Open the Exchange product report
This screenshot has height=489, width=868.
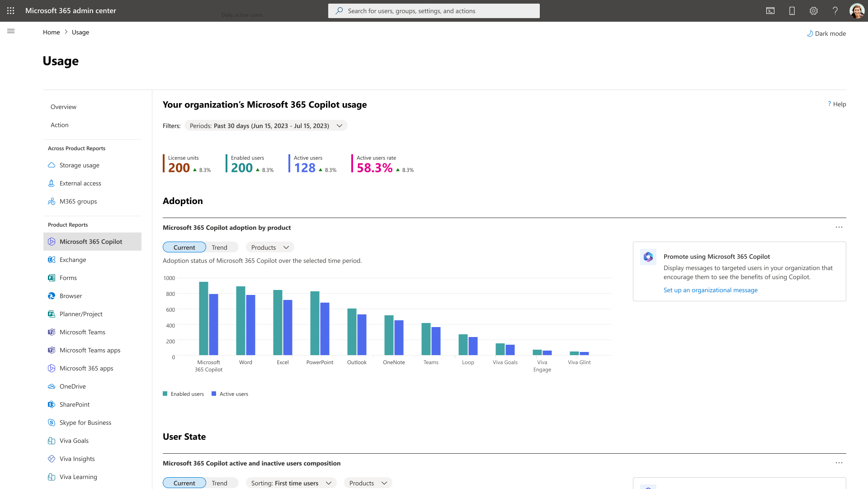tap(92, 260)
